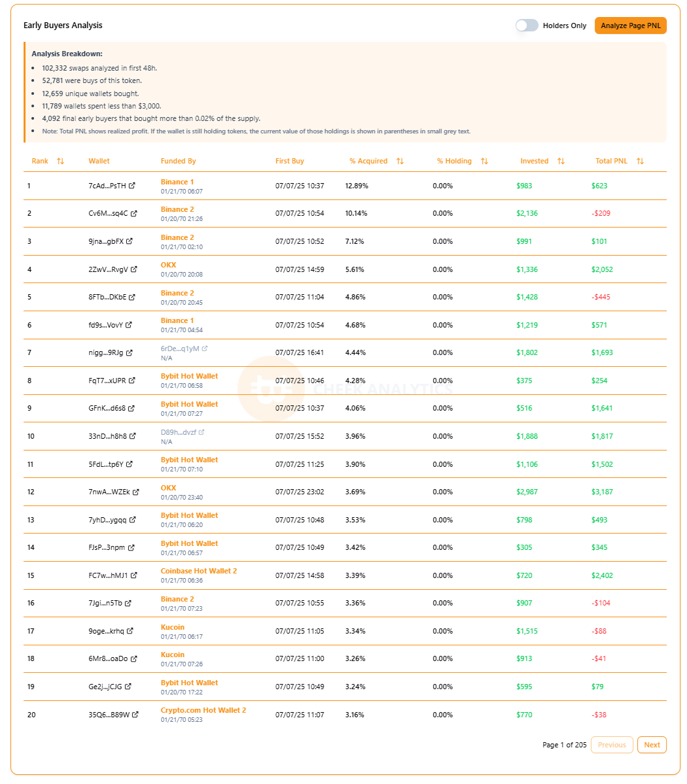
Task: Sort by Total PNL arrows icon
Action: 640,161
